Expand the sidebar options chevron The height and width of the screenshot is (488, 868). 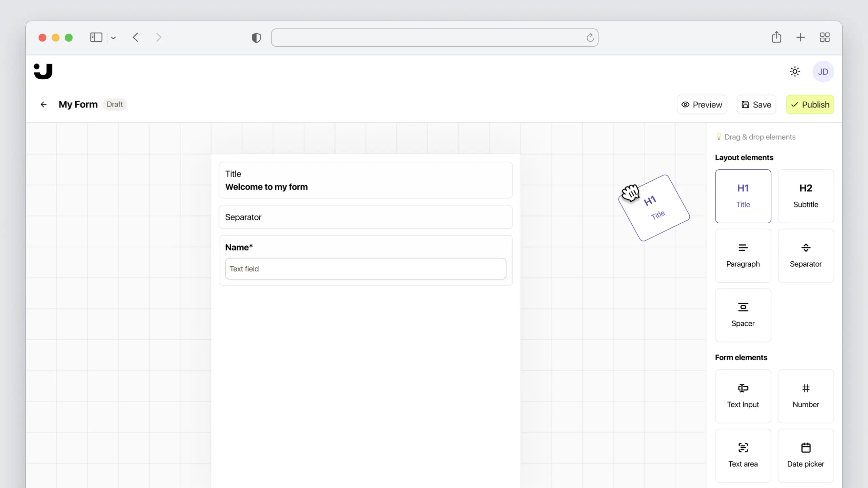[113, 38]
